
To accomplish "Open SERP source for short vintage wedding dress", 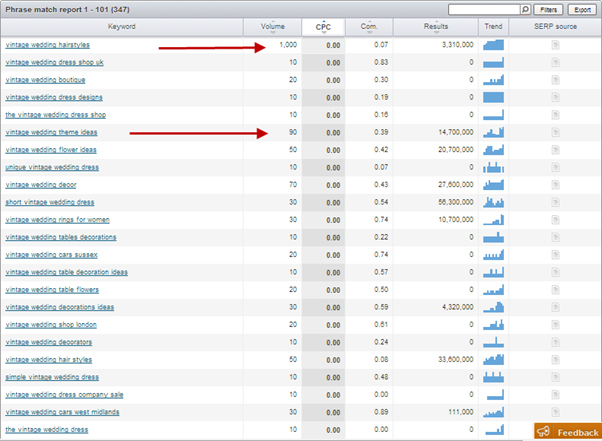I will pos(555,203).
